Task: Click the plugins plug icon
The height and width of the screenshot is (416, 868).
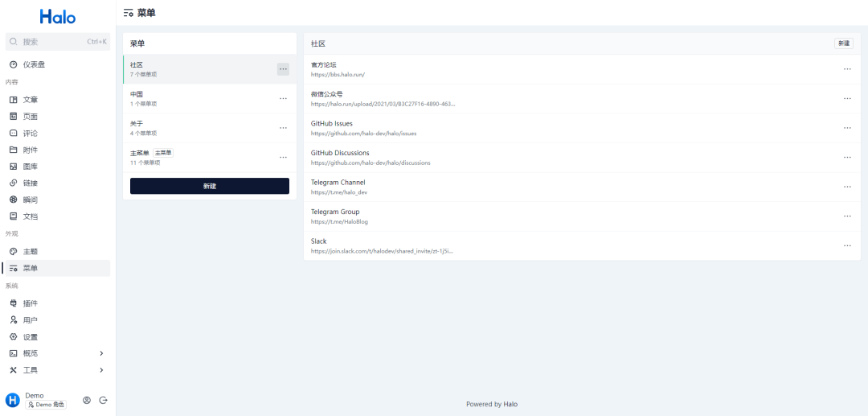Action: click(14, 303)
